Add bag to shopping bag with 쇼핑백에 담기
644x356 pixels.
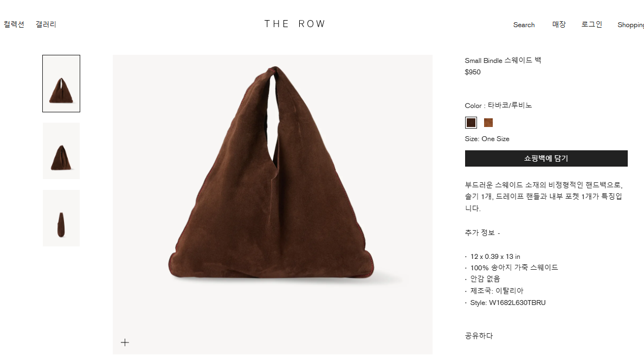[546, 158]
